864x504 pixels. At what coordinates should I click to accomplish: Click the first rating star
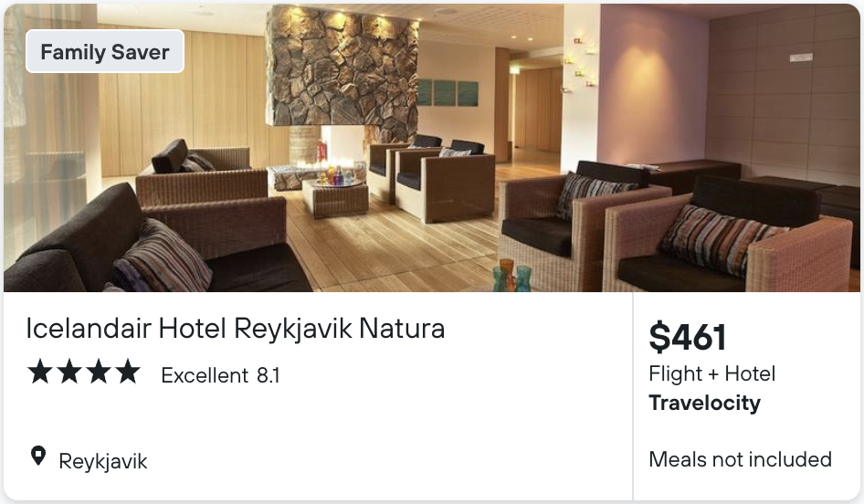pyautogui.click(x=40, y=372)
